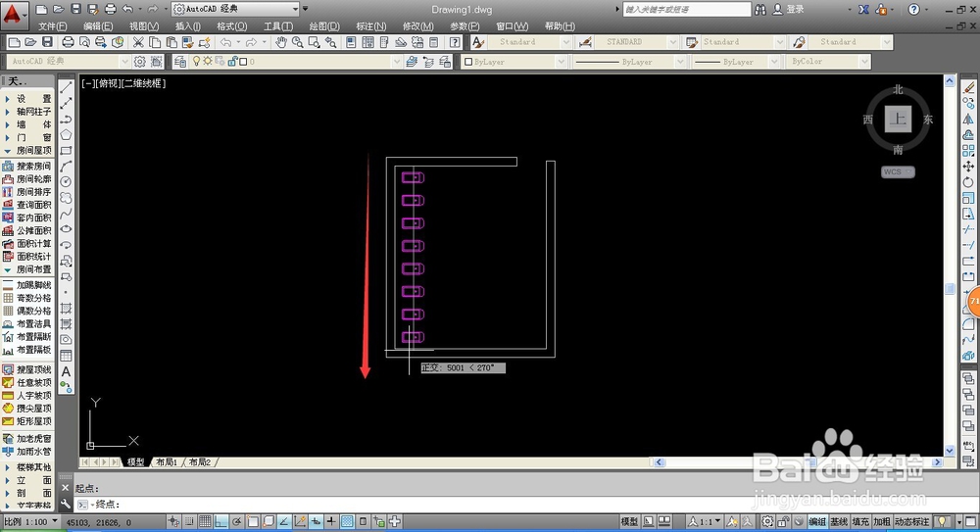
Task: Toggle the 填充 status button
Action: tap(860, 521)
